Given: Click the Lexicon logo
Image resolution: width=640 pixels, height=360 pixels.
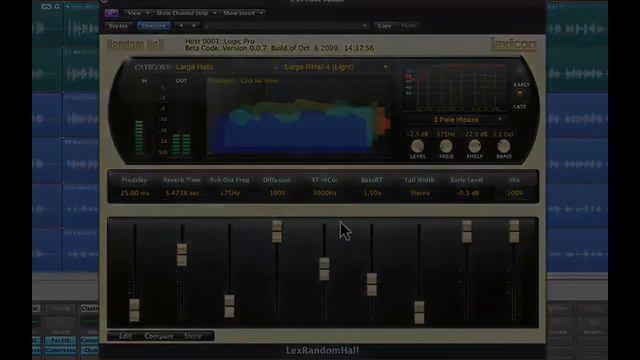Looking at the screenshot, I should click(513, 44).
